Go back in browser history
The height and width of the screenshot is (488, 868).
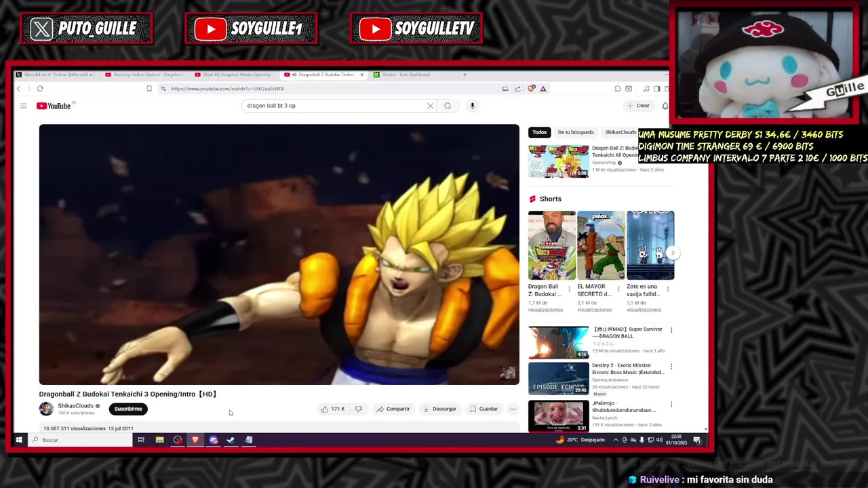(18, 89)
